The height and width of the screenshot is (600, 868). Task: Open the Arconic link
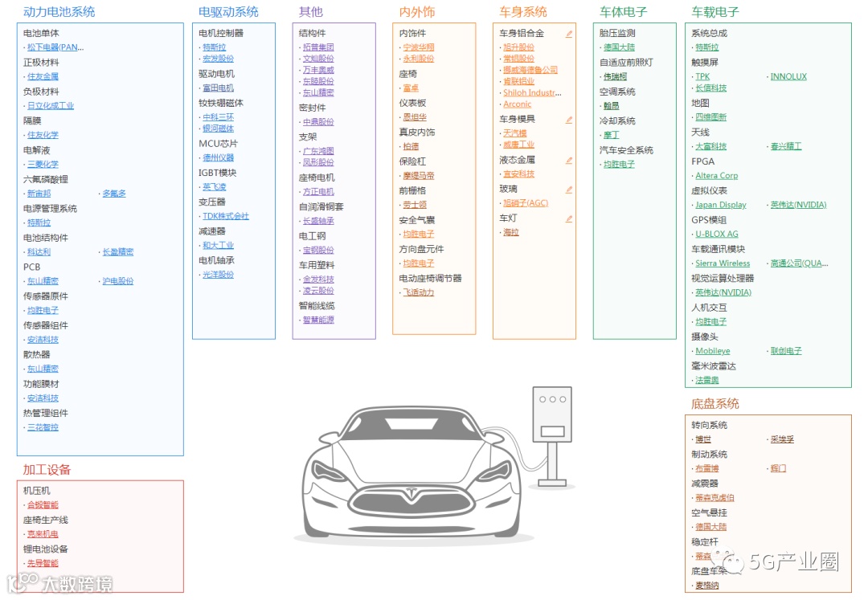tap(517, 104)
